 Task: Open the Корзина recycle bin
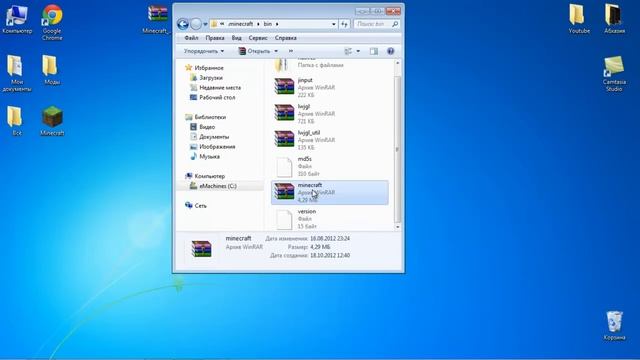[614, 326]
